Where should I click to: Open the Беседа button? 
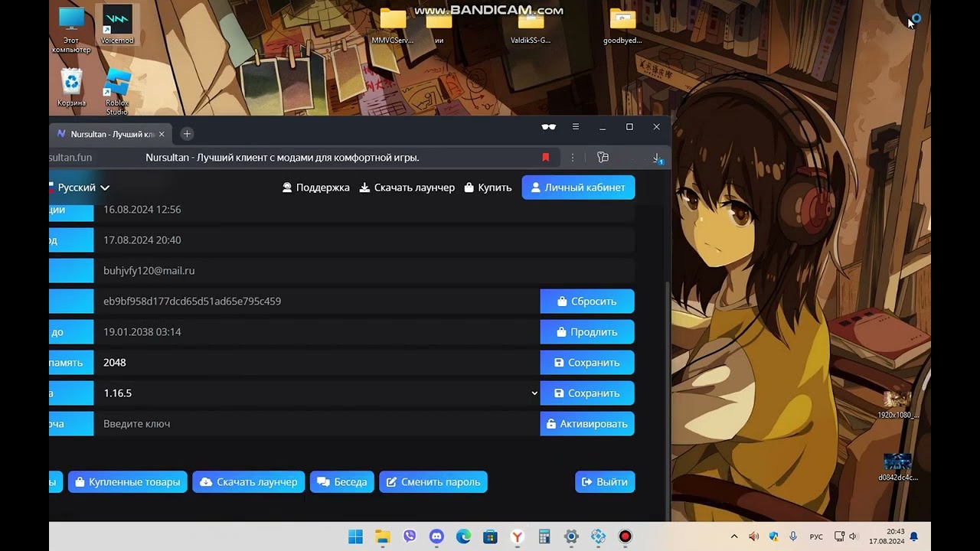tap(342, 482)
